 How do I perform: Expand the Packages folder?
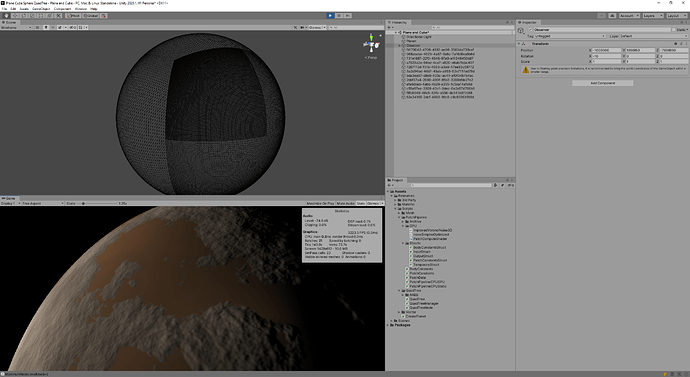click(x=389, y=325)
